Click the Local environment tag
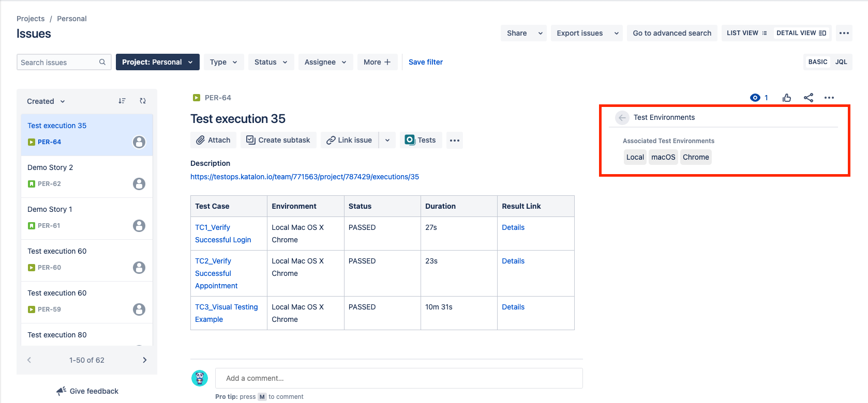The image size is (868, 403). (635, 157)
